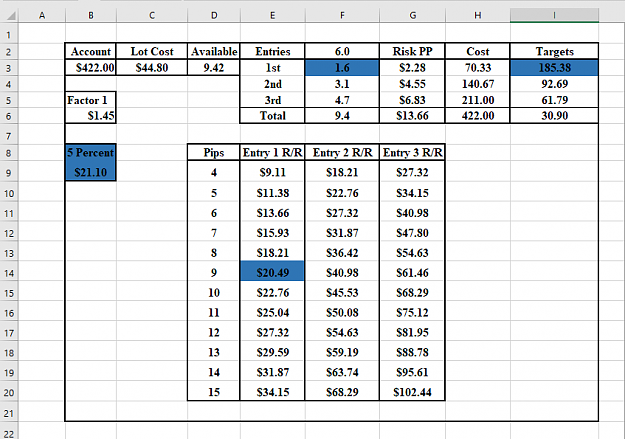Click the Lot Cost header cell
625x439 pixels.
coord(152,51)
